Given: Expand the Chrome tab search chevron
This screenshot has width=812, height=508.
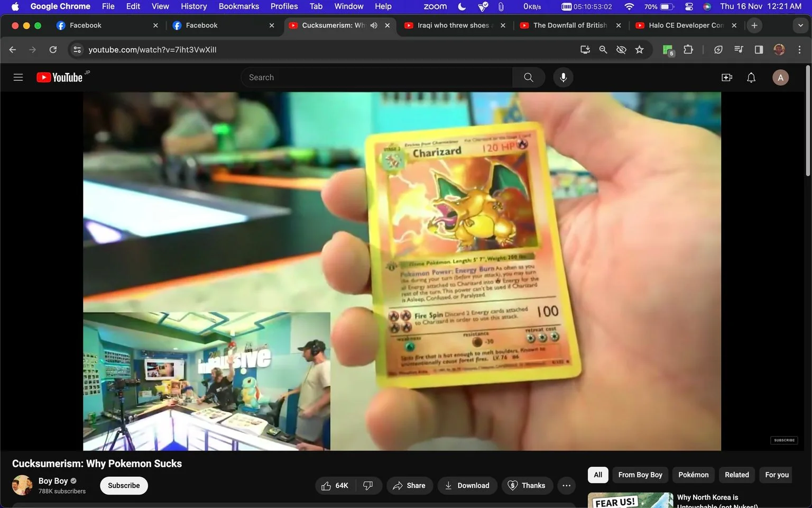Looking at the screenshot, I should (800, 25).
